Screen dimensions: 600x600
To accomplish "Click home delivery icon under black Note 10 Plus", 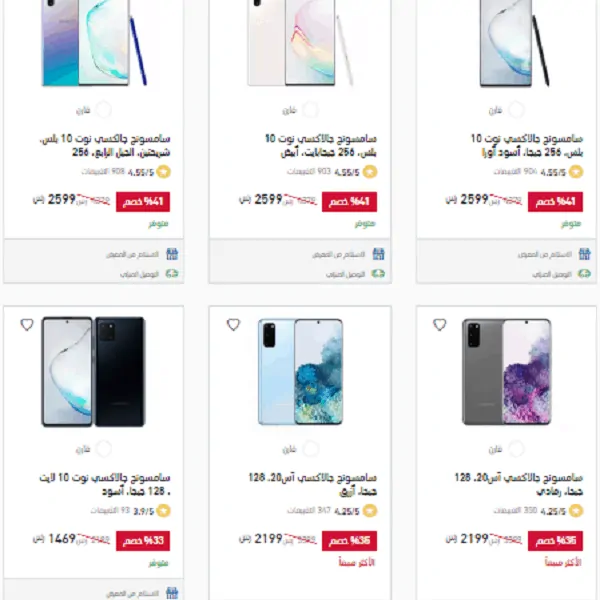I will (x=584, y=274).
